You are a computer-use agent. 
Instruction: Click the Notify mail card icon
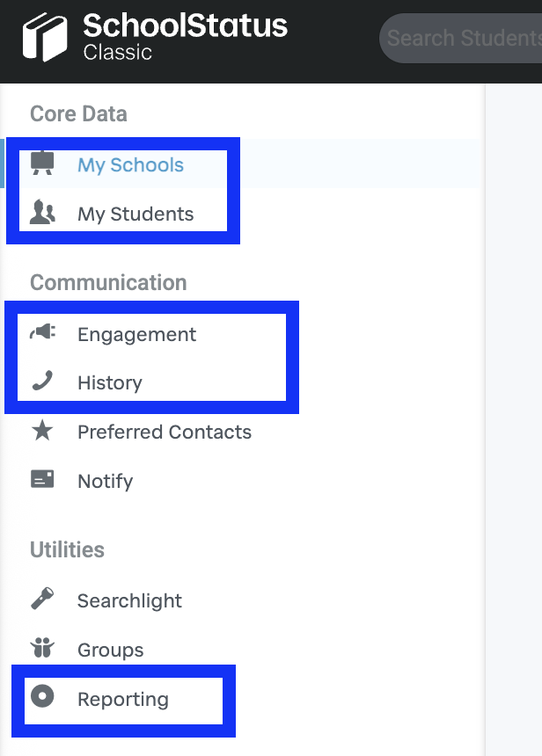[42, 480]
